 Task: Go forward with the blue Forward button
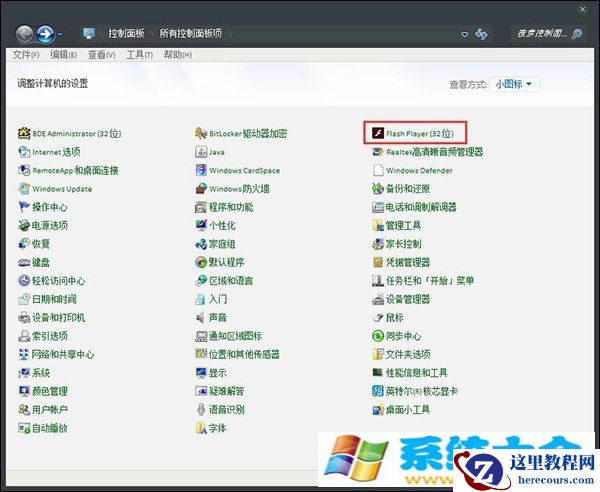pyautogui.click(x=45, y=34)
